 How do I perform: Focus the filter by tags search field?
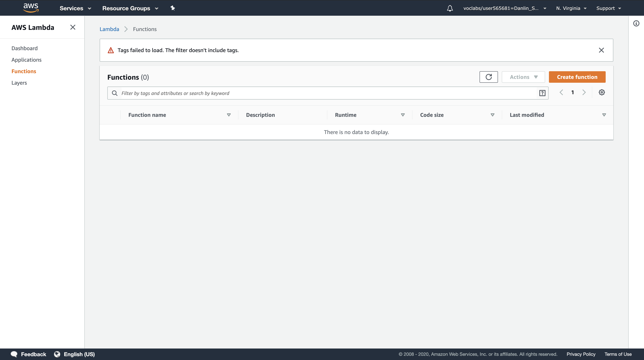[x=325, y=93]
